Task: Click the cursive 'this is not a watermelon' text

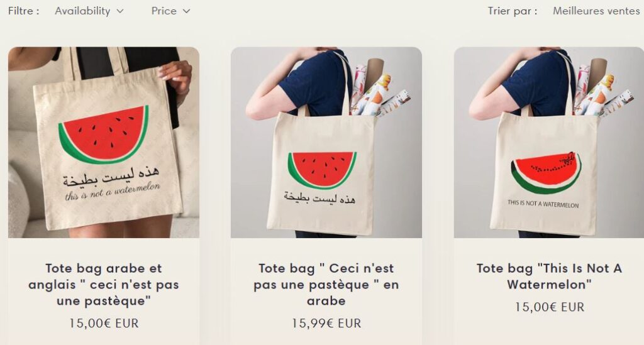Action: [x=113, y=192]
